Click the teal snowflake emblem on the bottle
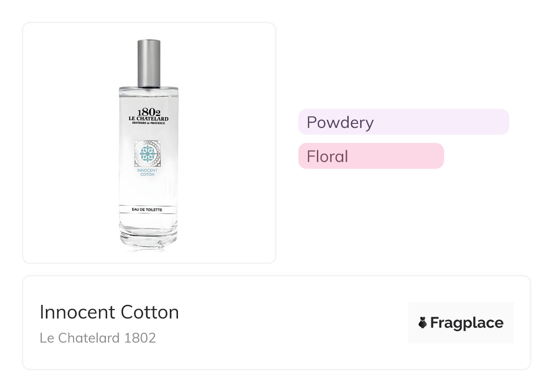The width and height of the screenshot is (553, 392). 148,154
